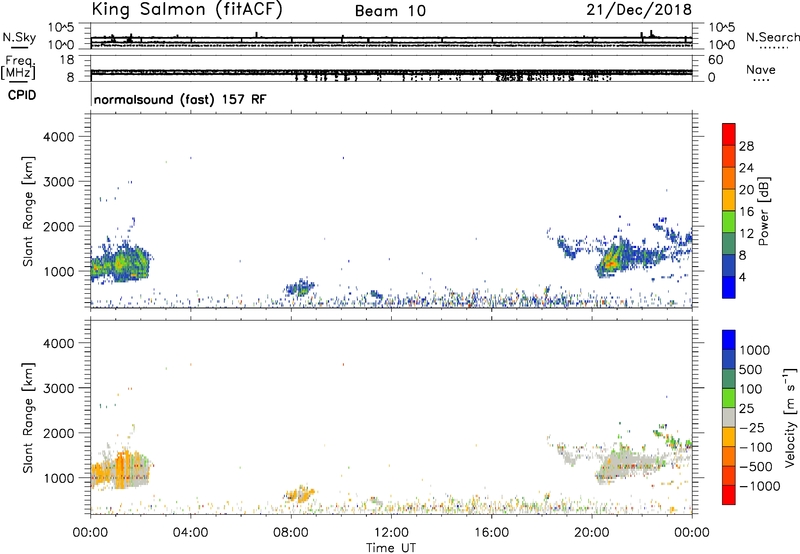Click the power panel 'Slant Range [km]' label

point(28,212)
